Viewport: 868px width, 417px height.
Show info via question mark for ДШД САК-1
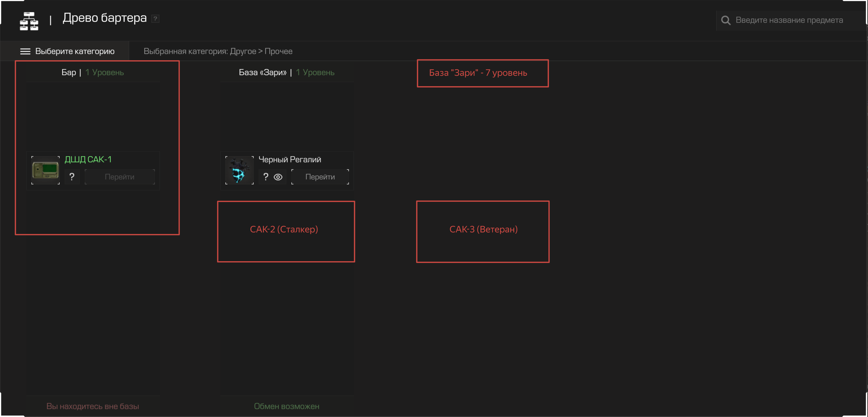pos(72,177)
